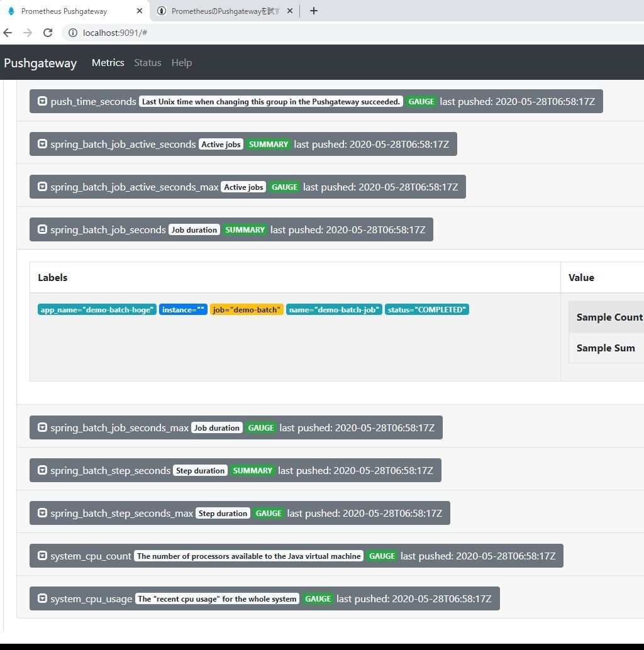Switch to the PrometheusのPushgateway tab
Image resolution: width=644 pixels, height=650 pixels.
click(225, 11)
